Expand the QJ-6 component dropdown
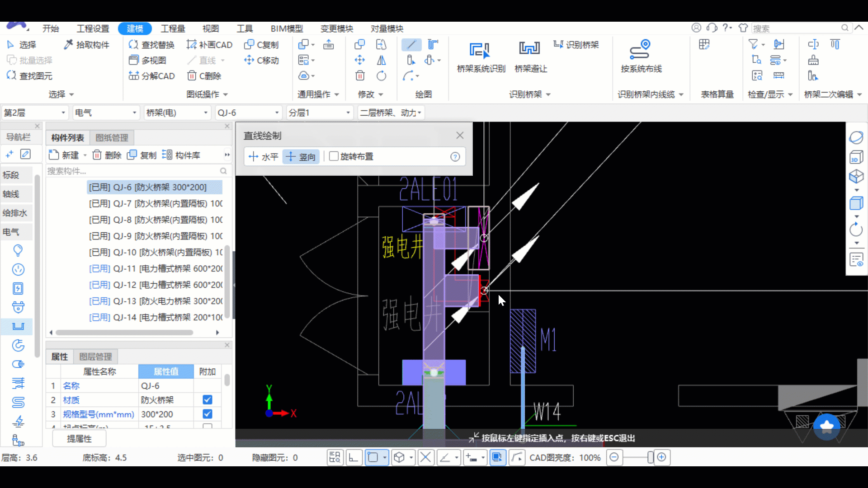 (277, 113)
